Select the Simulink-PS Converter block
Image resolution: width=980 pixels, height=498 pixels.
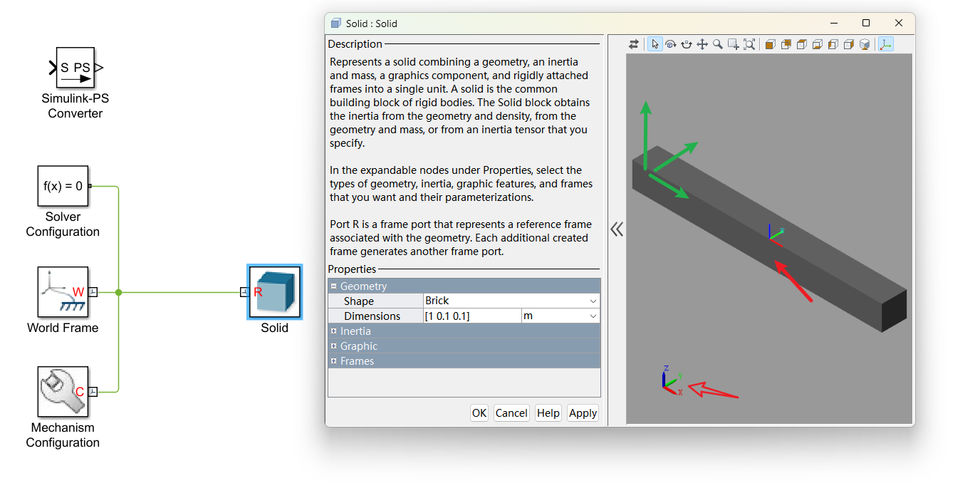75,68
